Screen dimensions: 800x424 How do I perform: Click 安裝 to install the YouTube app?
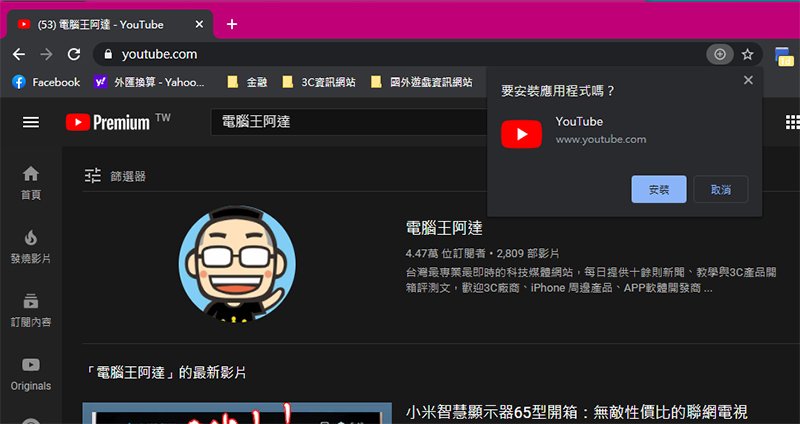click(x=659, y=189)
